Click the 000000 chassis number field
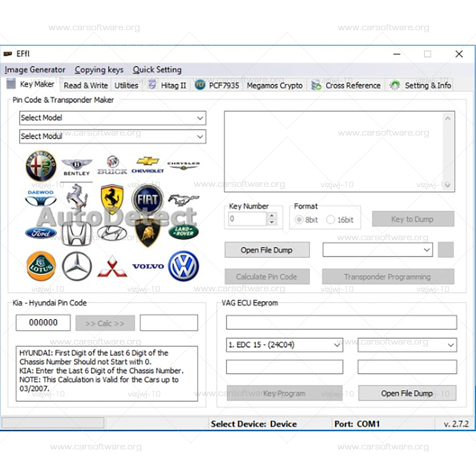476x476 pixels. [x=43, y=322]
